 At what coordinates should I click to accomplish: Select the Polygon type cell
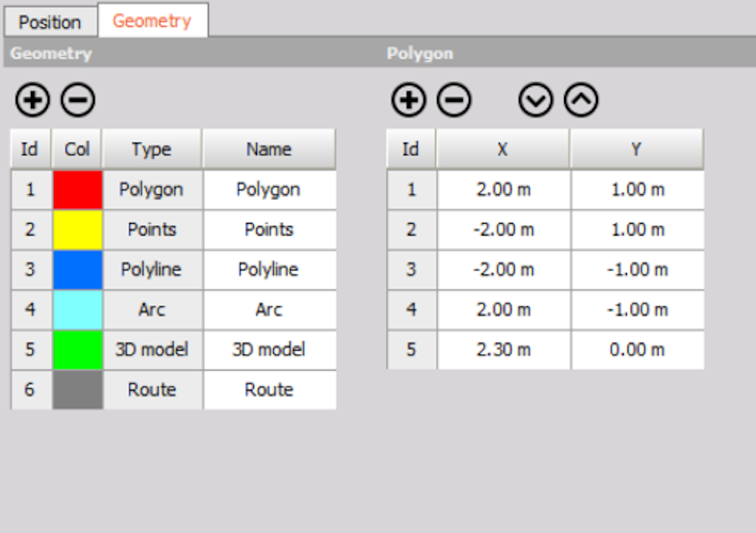point(152,190)
